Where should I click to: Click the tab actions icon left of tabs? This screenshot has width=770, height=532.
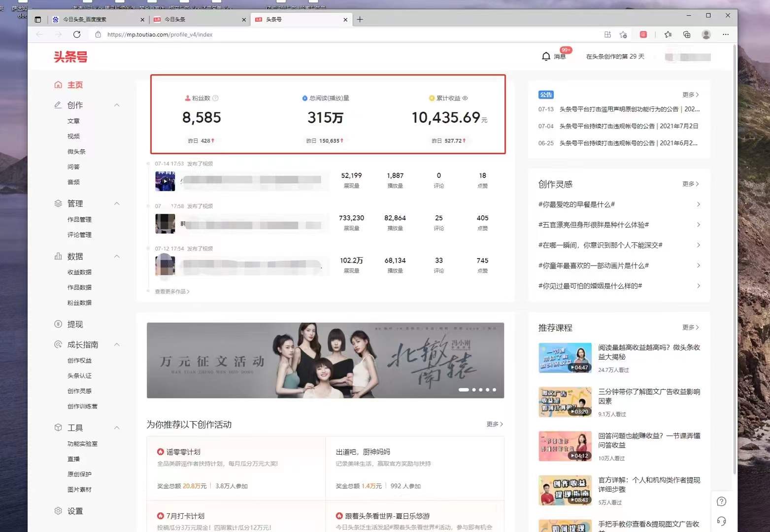pyautogui.click(x=38, y=20)
